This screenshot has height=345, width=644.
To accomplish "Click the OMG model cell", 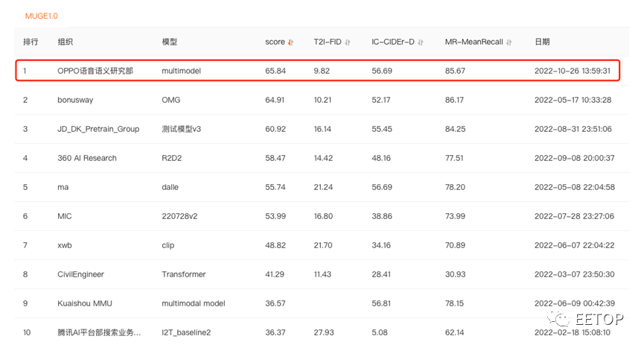I will pyautogui.click(x=170, y=100).
